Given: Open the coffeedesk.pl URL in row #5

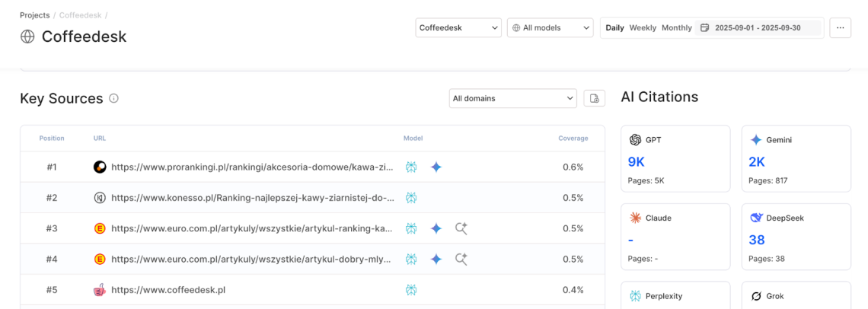Looking at the screenshot, I should (x=168, y=290).
